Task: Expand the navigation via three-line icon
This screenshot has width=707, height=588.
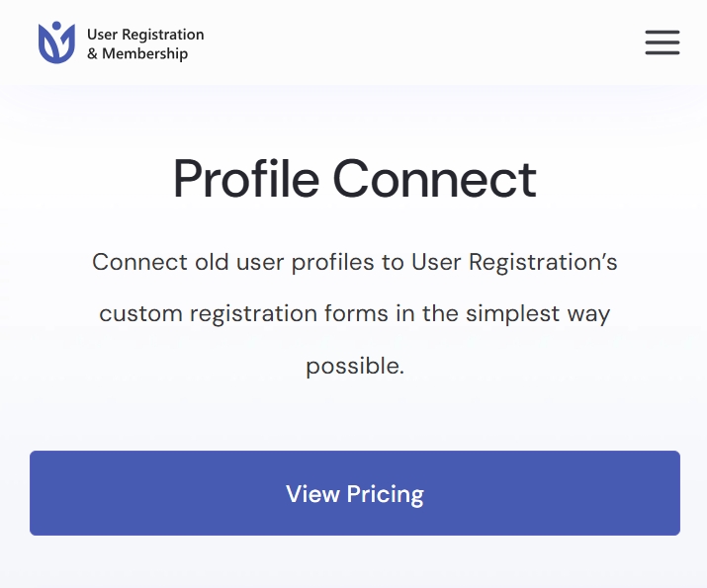Action: pyautogui.click(x=662, y=42)
